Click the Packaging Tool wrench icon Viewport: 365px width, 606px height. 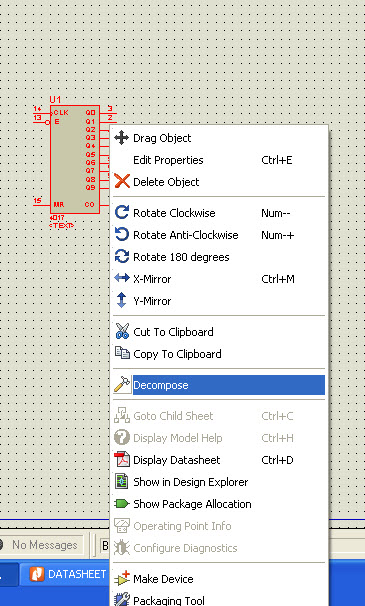(122, 599)
